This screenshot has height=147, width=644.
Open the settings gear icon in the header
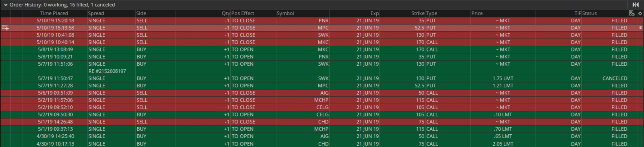click(x=640, y=13)
